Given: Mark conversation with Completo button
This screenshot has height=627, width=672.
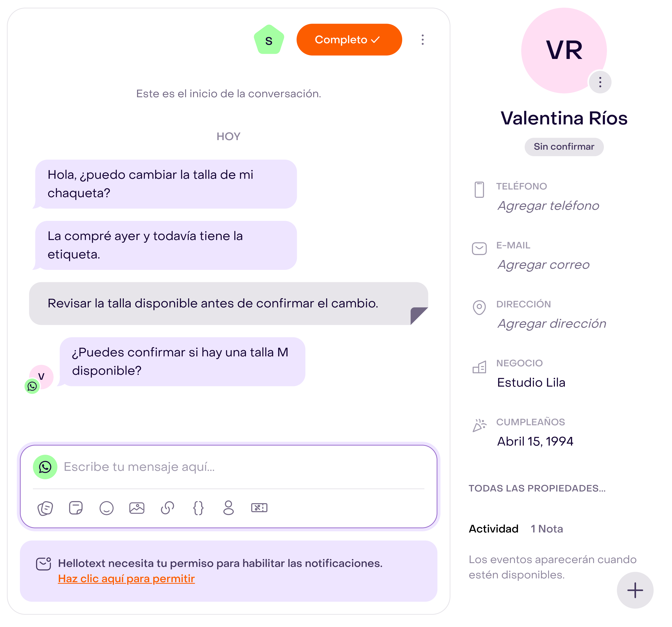Looking at the screenshot, I should click(x=349, y=40).
